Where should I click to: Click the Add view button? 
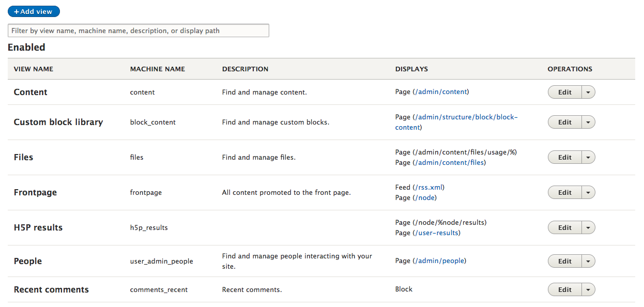[x=33, y=11]
